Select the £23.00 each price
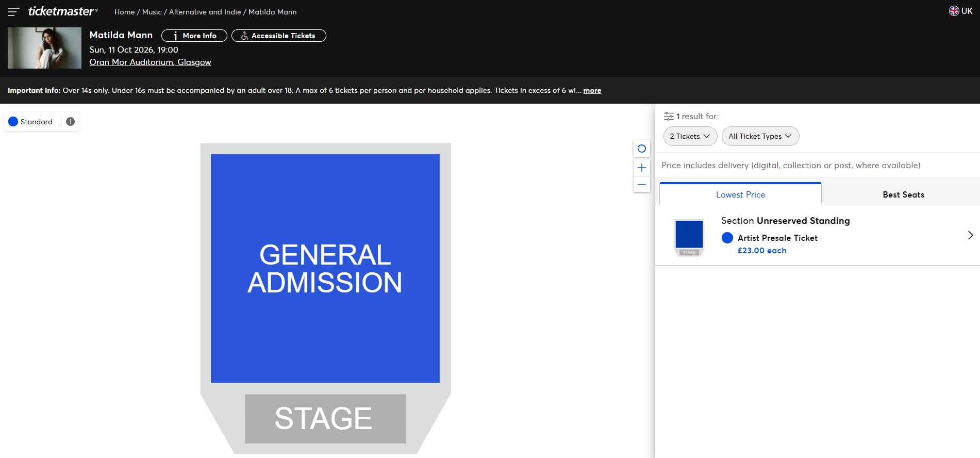The image size is (980, 458). coord(762,251)
